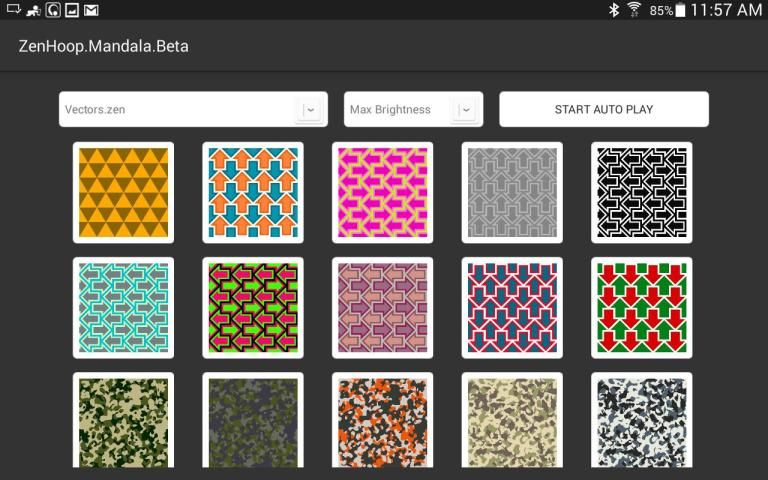This screenshot has height=480, width=768.
Task: Choose the orange and black camouflage pattern
Action: 382,422
